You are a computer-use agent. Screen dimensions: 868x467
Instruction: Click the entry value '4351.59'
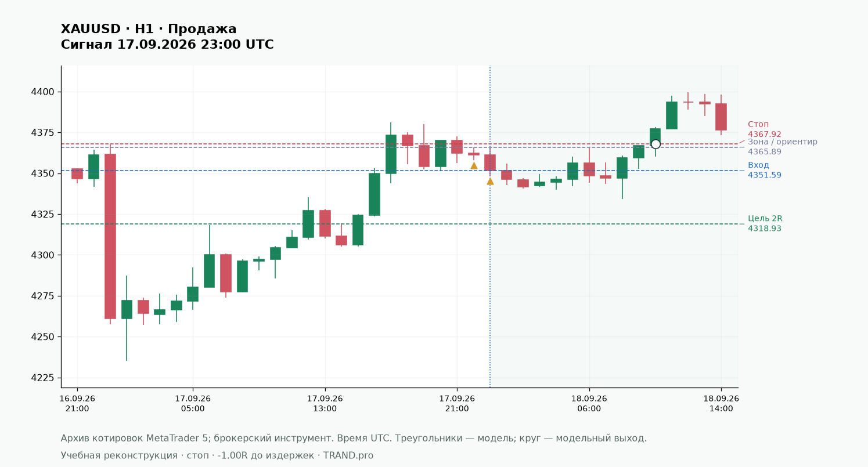pos(765,175)
